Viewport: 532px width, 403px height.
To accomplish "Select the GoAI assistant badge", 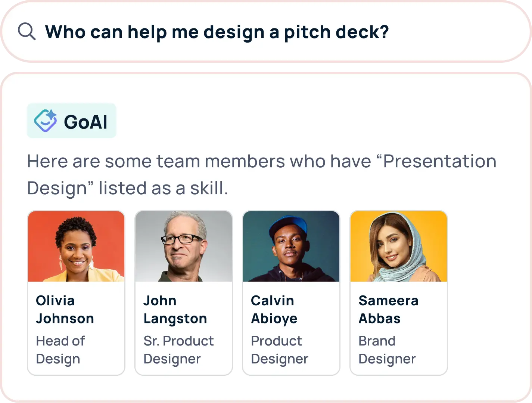I will click(71, 120).
